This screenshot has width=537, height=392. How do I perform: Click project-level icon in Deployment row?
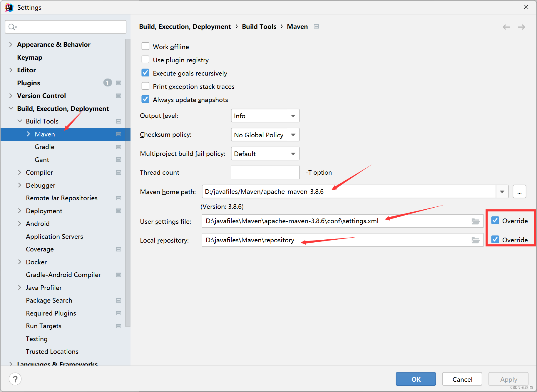pyautogui.click(x=118, y=211)
